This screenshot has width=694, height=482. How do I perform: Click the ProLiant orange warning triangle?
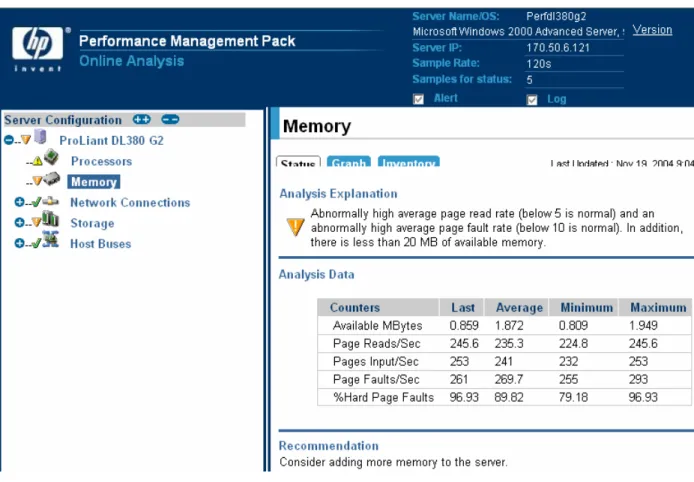point(26,140)
